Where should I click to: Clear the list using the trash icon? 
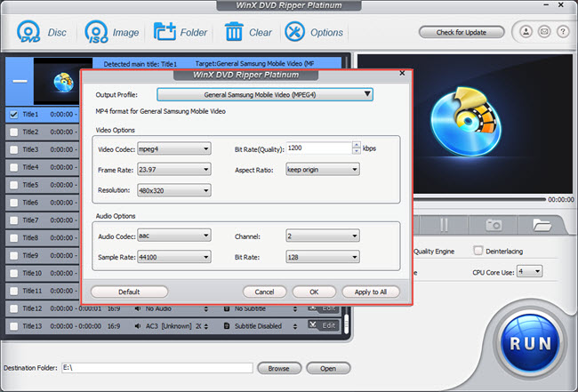pyautogui.click(x=234, y=32)
